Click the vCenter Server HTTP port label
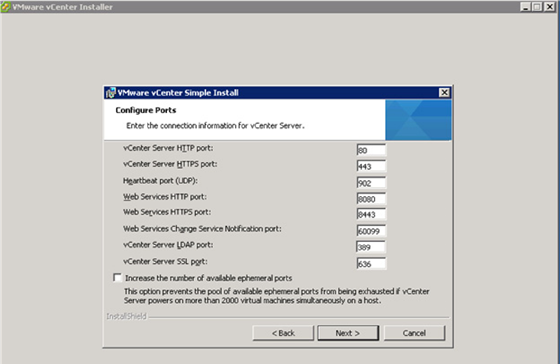Image resolution: width=560 pixels, height=364 pixels. (x=168, y=148)
